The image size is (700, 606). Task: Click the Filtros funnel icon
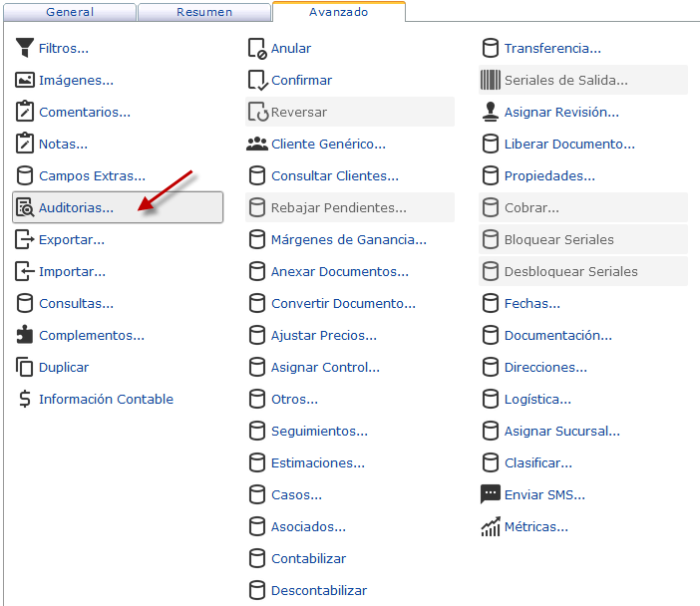[x=25, y=48]
